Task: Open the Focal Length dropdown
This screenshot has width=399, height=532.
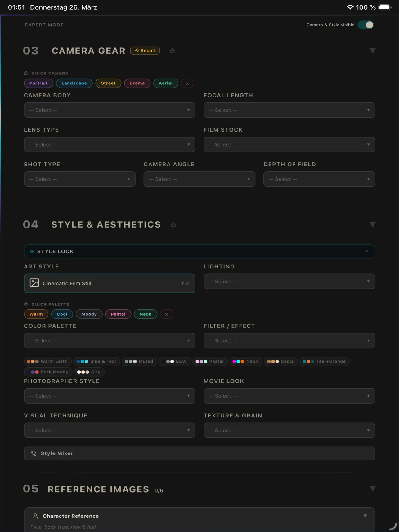Action: 289,110
